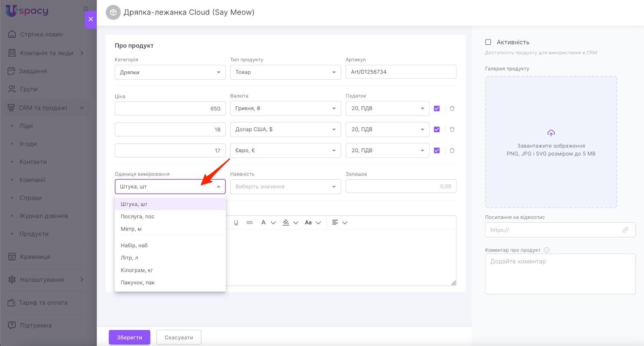Viewport: 644px width, 346px height.
Task: Click the Артикул input field
Action: pos(401,72)
